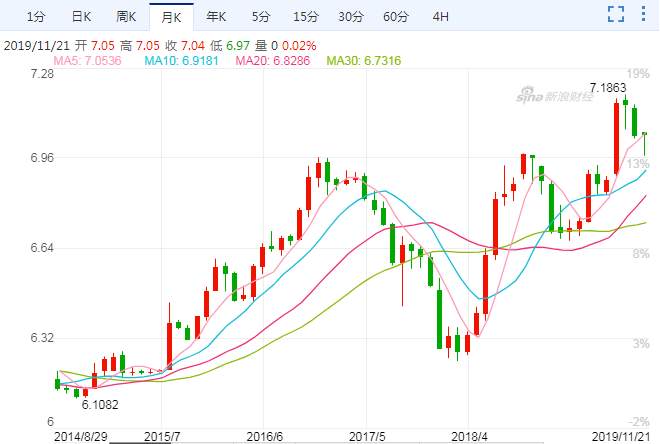Click the 0.02% change value in header

point(299,46)
